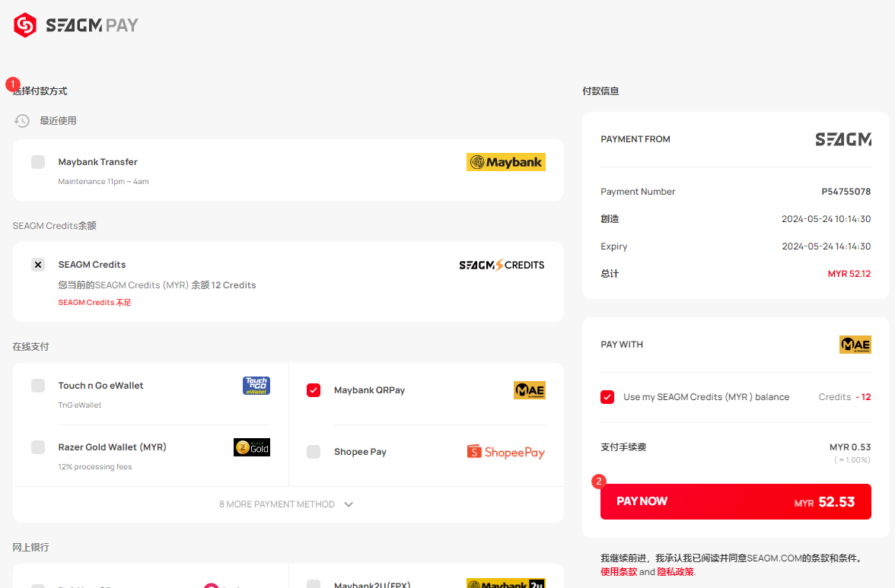This screenshot has height=588, width=895.
Task: Click the 选择付款方式 section heading
Action: (40, 91)
